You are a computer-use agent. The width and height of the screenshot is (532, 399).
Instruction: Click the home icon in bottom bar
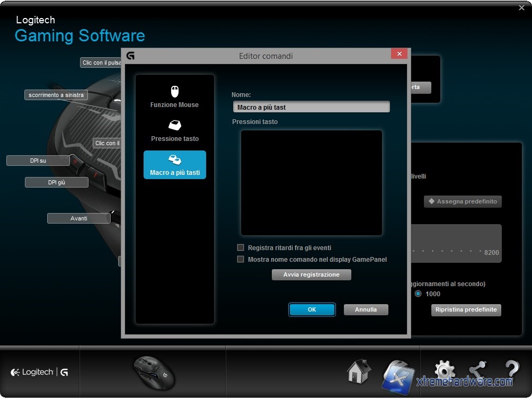tap(359, 371)
